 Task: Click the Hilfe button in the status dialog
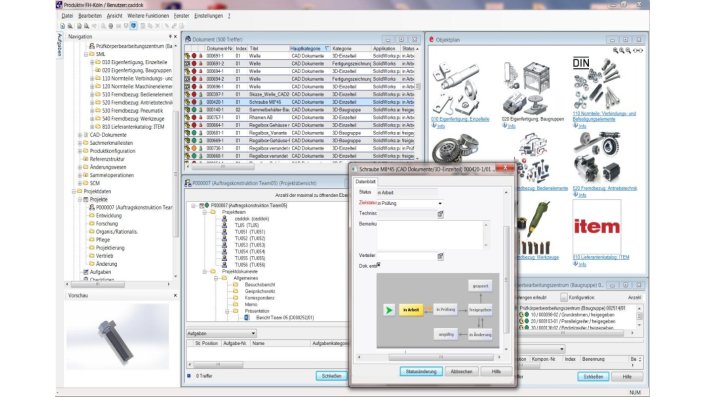tap(496, 372)
